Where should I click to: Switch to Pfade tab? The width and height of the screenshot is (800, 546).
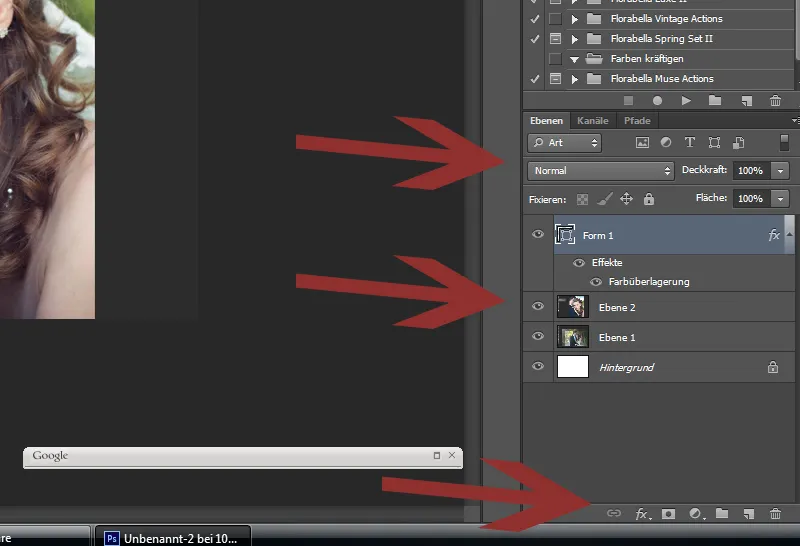(637, 121)
